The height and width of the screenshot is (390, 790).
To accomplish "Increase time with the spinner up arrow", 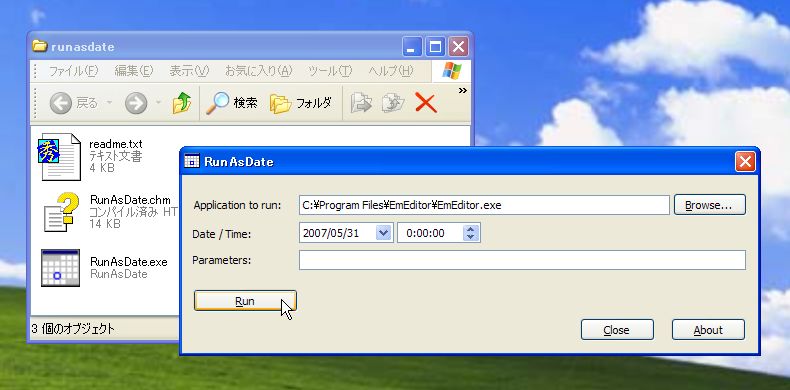I will coord(471,229).
